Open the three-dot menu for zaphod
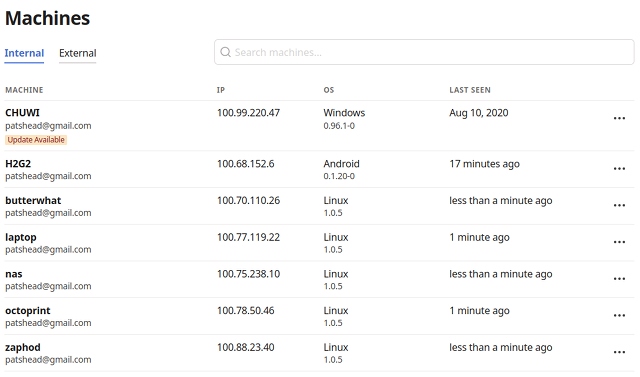 click(619, 352)
